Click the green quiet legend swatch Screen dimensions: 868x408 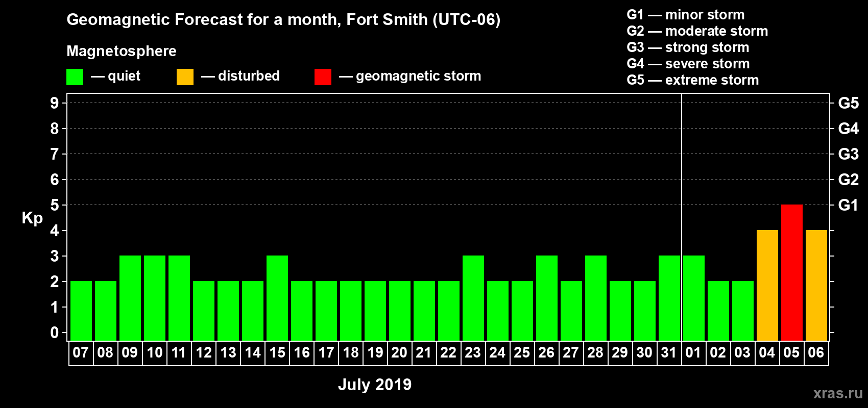click(x=75, y=77)
